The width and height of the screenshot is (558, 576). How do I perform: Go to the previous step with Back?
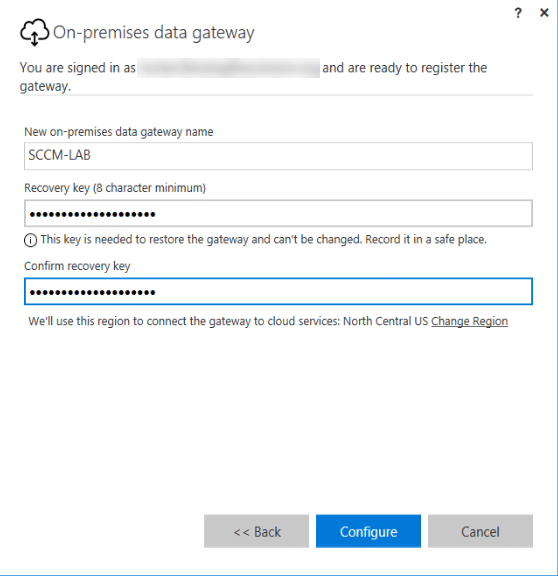256,531
